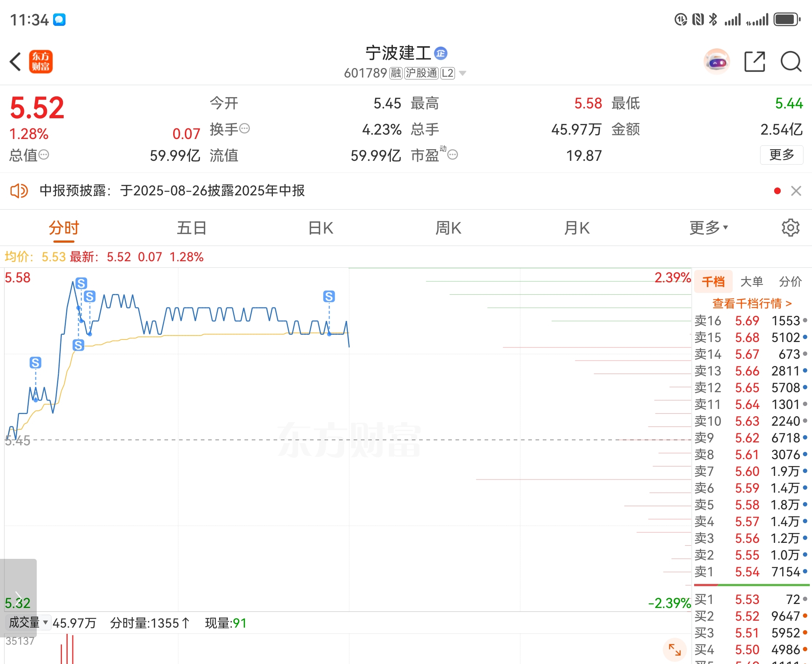Open the Eastmoney logo home icon
Screen dimensions: 812x664
(41, 61)
